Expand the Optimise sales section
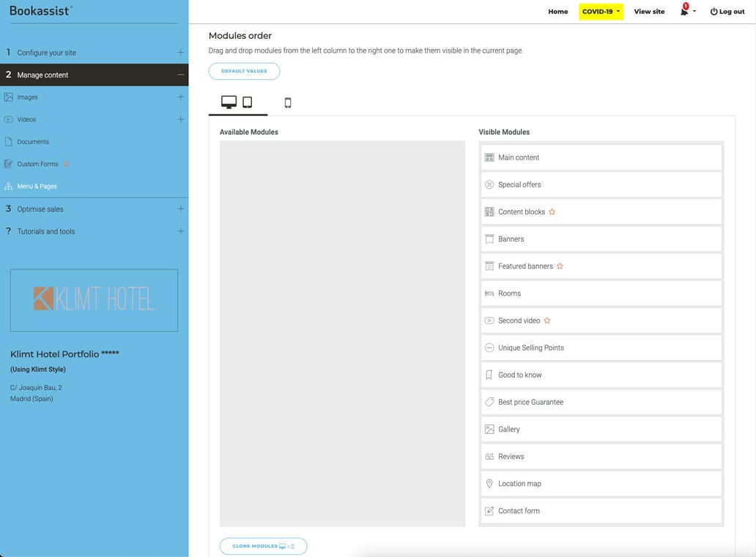Viewport: 756px width, 557px height. [x=180, y=209]
